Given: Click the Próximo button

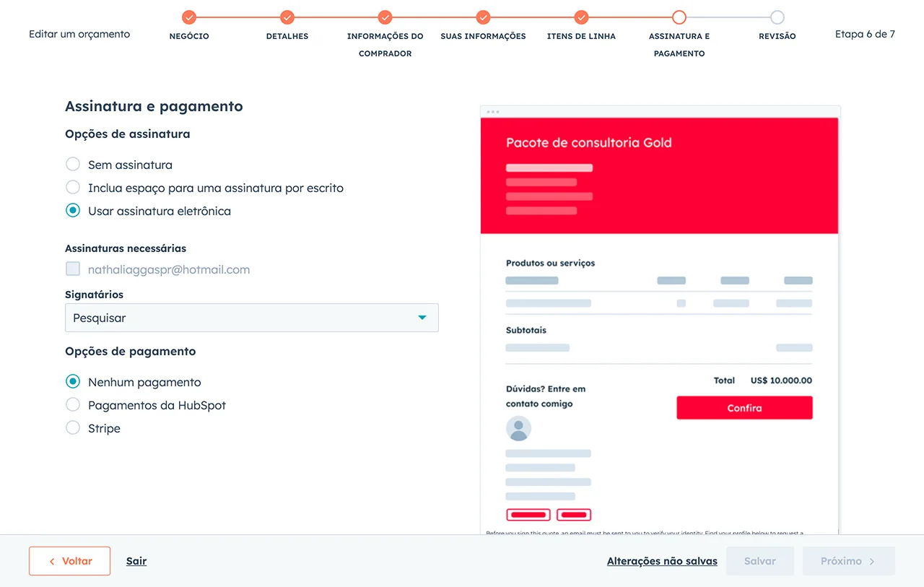Looking at the screenshot, I should click(x=849, y=561).
